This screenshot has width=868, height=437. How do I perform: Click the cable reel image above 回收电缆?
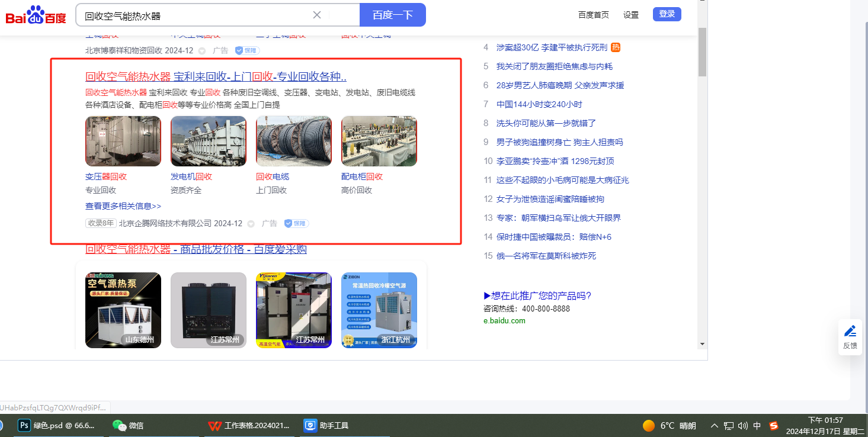click(294, 141)
